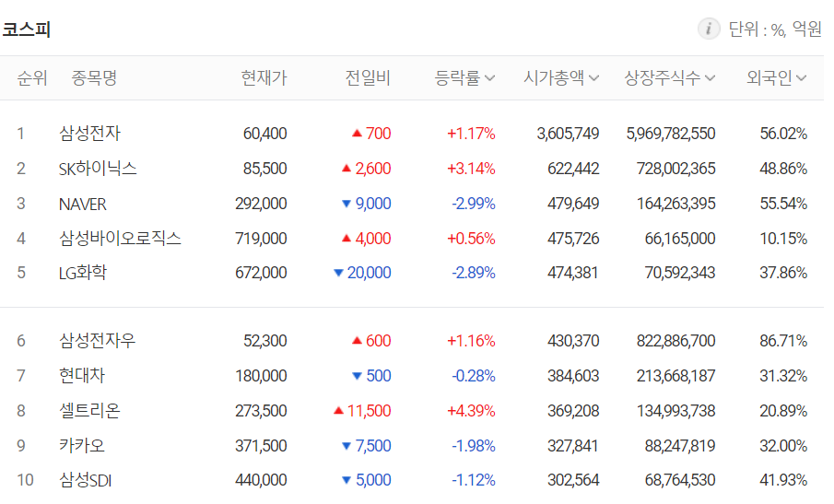The height and width of the screenshot is (504, 834).
Task: Click the info icon beside 단위
Action: [x=709, y=29]
